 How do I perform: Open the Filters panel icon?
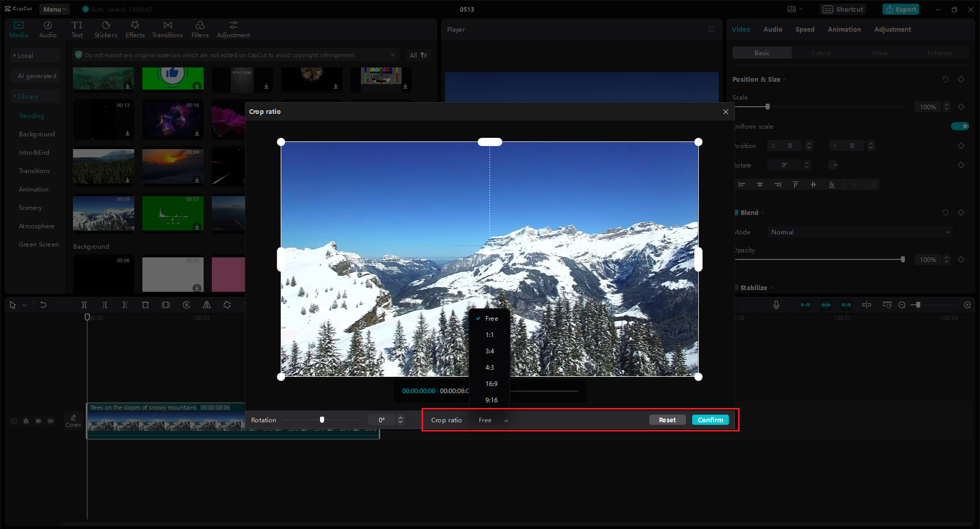coord(200,29)
